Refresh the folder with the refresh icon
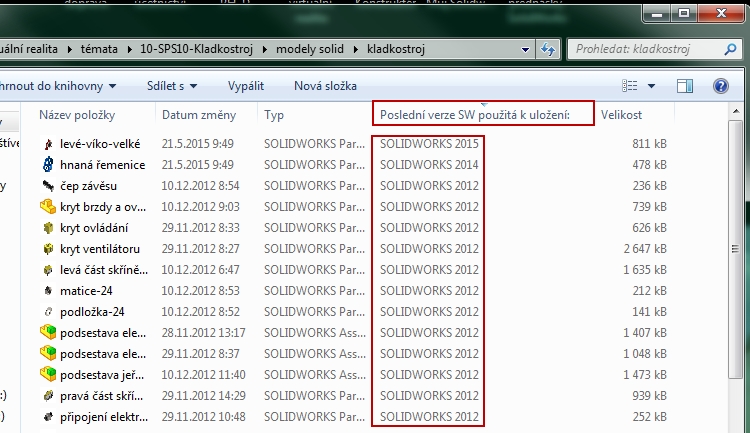 [548, 49]
